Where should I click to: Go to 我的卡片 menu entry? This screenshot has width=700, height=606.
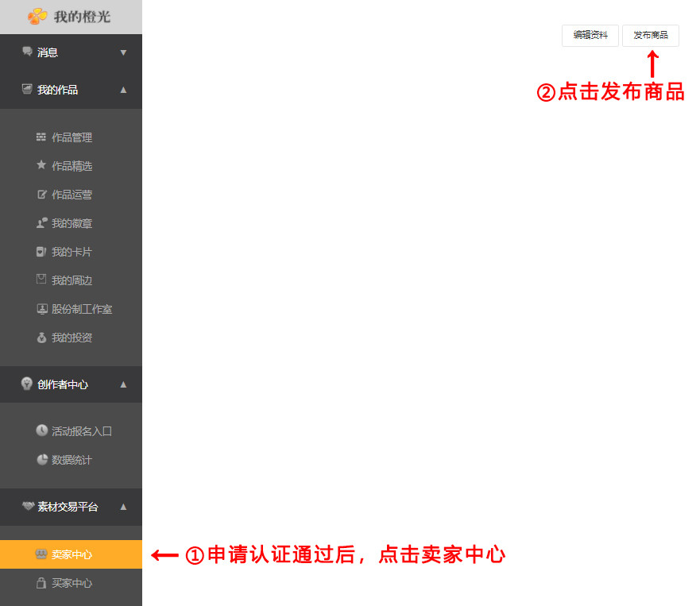[x=72, y=252]
